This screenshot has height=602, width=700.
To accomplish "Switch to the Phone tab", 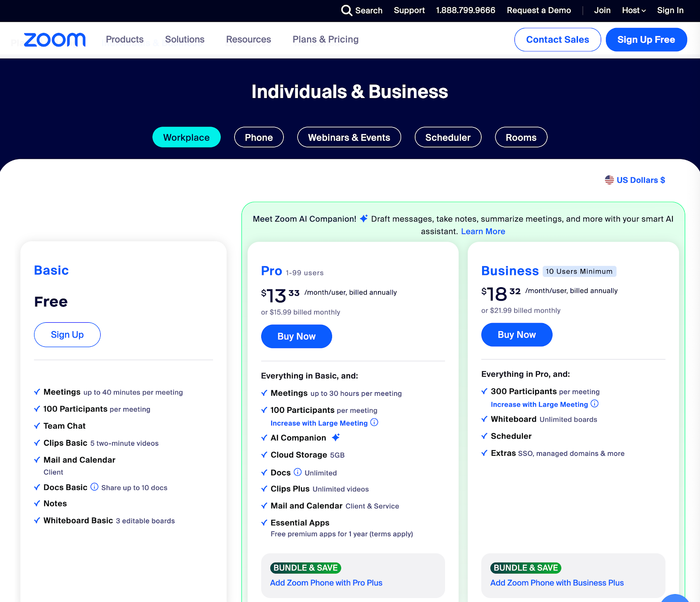I will point(259,137).
